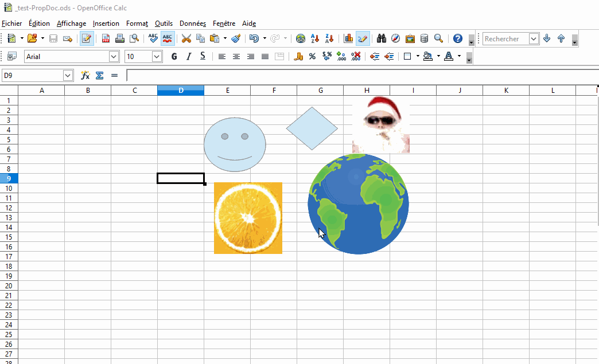The width and height of the screenshot is (599, 364).
Task: Open the Navigator compass icon
Action: tap(396, 38)
